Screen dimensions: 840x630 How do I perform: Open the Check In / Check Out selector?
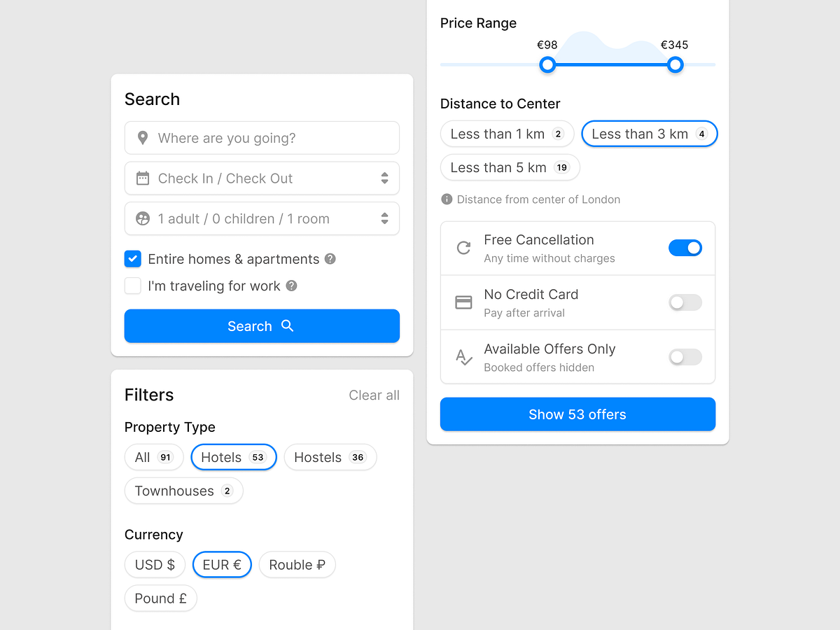(x=262, y=178)
